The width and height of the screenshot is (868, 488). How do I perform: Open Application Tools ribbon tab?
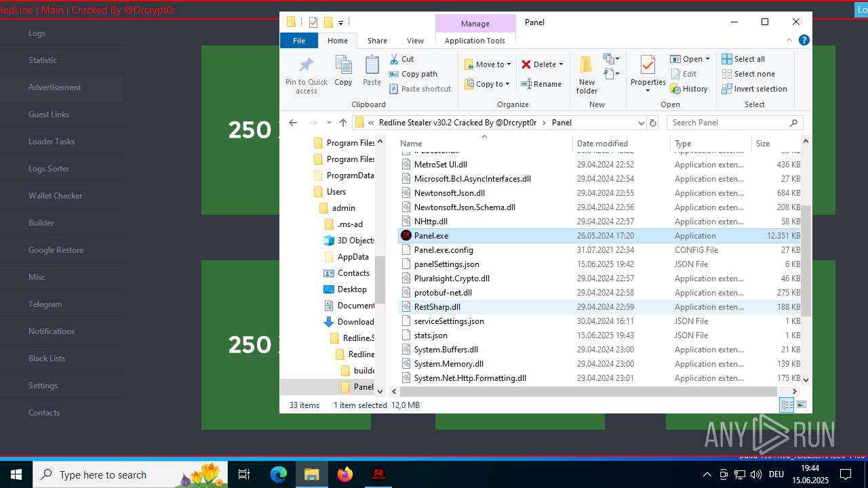475,41
